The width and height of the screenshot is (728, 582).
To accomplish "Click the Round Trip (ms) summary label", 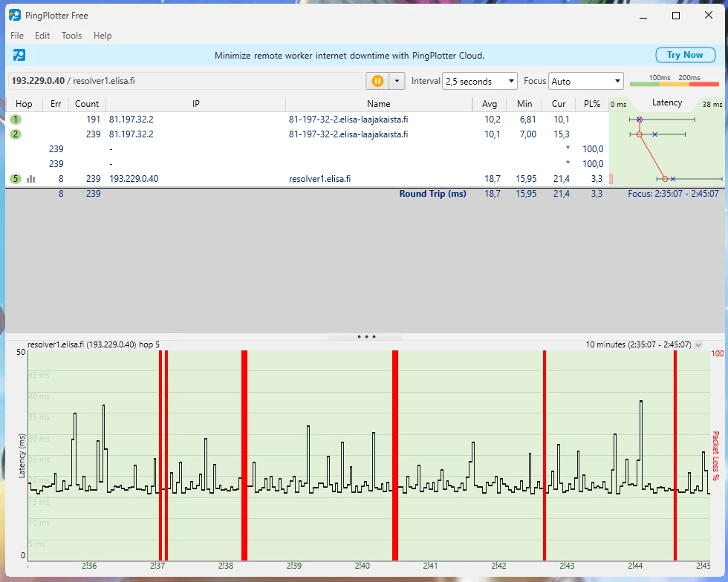I will (x=432, y=194).
